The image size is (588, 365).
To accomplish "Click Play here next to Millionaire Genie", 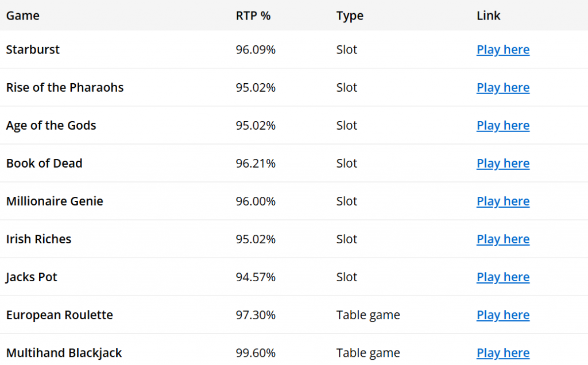I will point(502,201).
